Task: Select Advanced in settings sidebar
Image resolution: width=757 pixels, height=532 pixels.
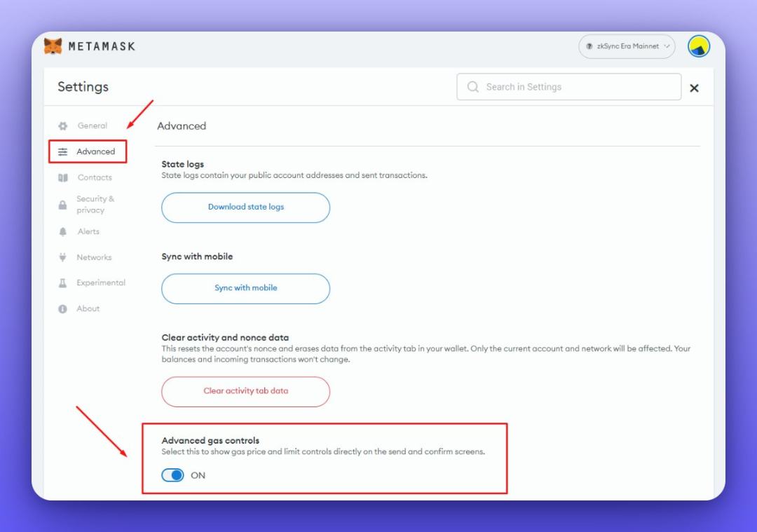Action: 95,151
